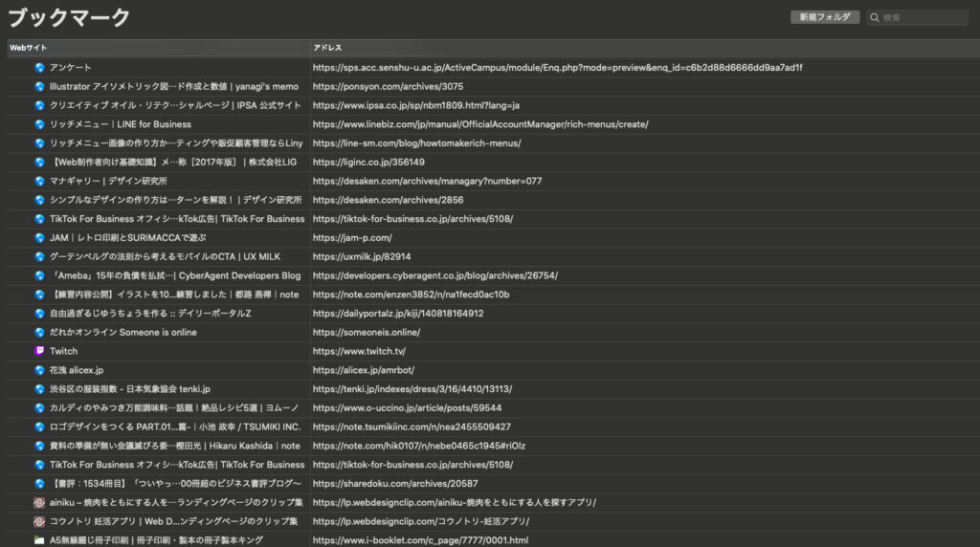Viewport: 980px width, 547px height.
Task: Select the Twitch bookmark title
Action: [64, 351]
